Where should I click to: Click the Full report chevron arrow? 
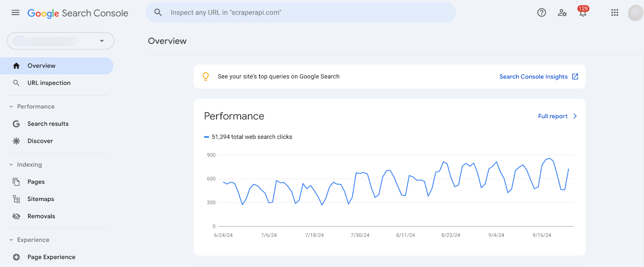[575, 116]
